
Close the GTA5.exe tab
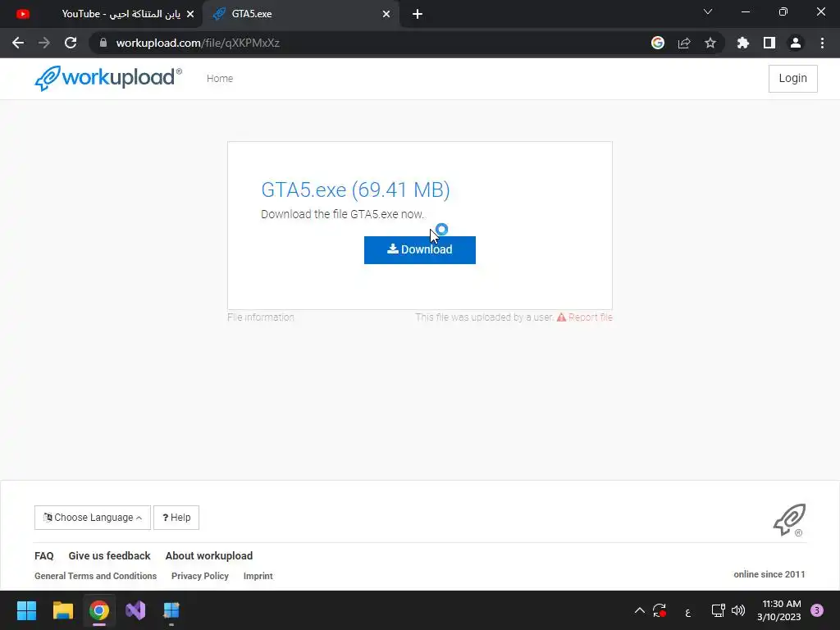click(x=386, y=14)
